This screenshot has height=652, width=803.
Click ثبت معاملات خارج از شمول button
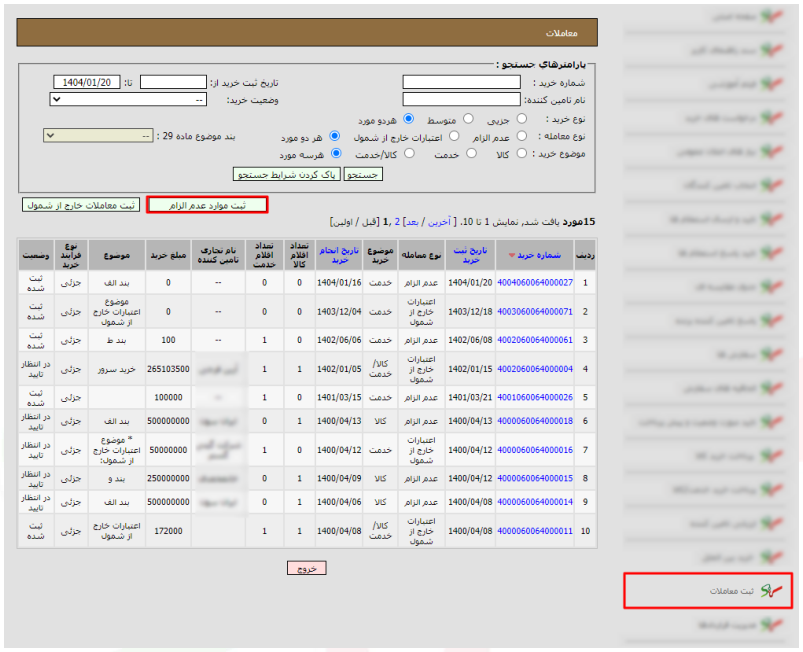click(81, 205)
